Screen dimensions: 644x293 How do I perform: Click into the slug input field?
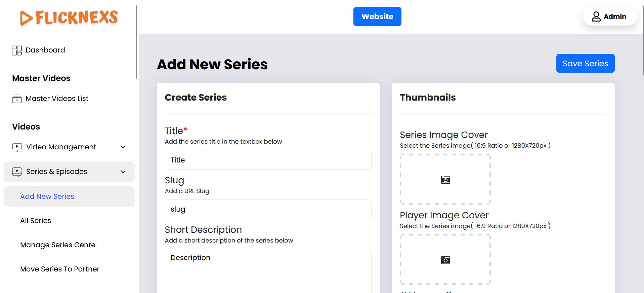268,209
